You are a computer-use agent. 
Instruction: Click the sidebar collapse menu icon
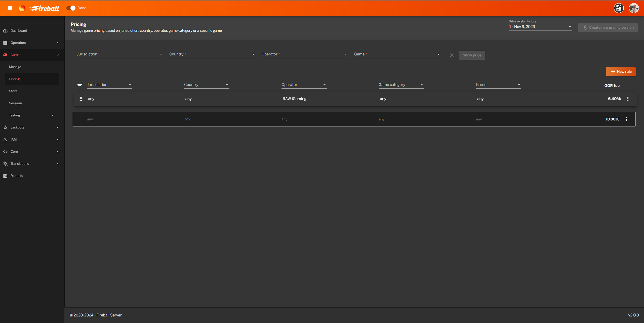(x=10, y=8)
